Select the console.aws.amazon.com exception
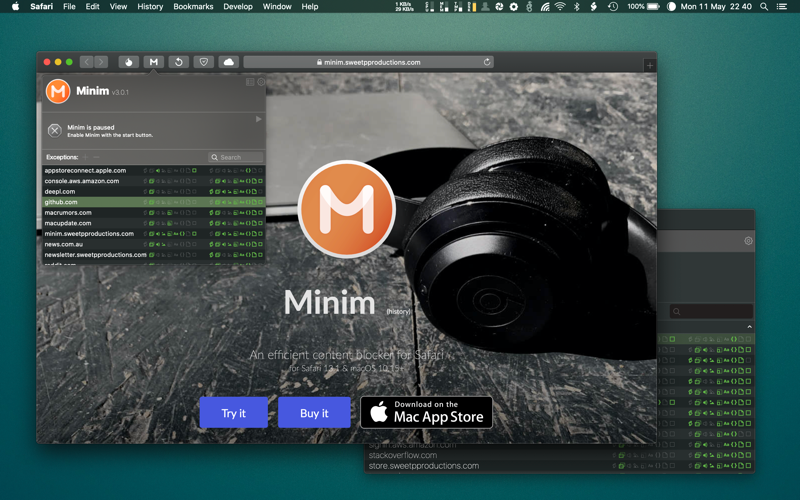Image resolution: width=800 pixels, height=500 pixels. [154, 181]
